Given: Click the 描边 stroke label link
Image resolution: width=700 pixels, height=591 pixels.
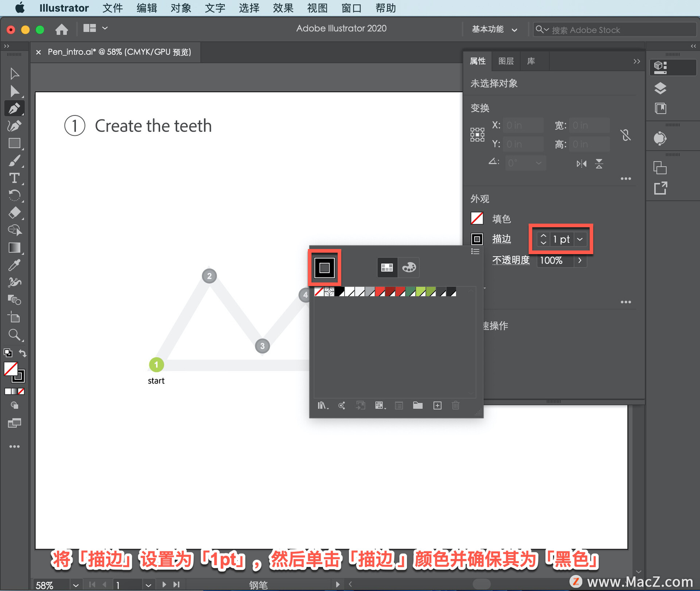Looking at the screenshot, I should [x=501, y=239].
